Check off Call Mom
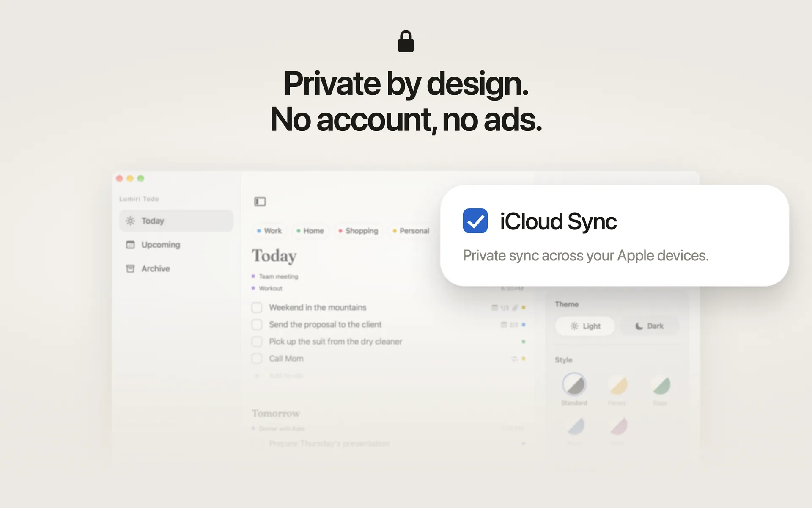Image resolution: width=812 pixels, height=508 pixels. point(257,359)
